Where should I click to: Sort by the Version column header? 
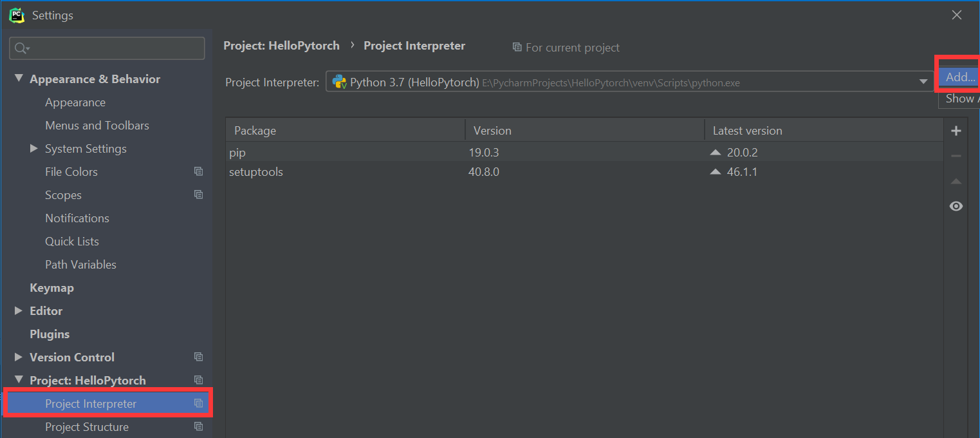pos(585,130)
